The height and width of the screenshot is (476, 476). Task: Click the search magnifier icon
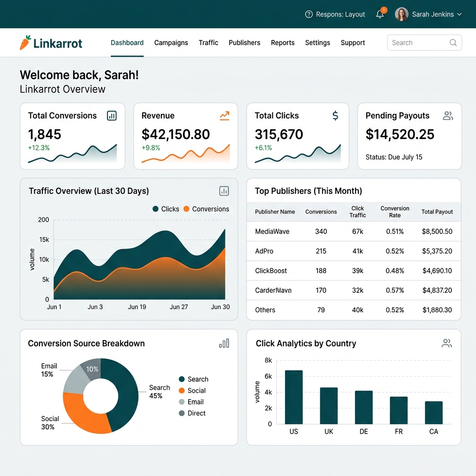pyautogui.click(x=453, y=42)
